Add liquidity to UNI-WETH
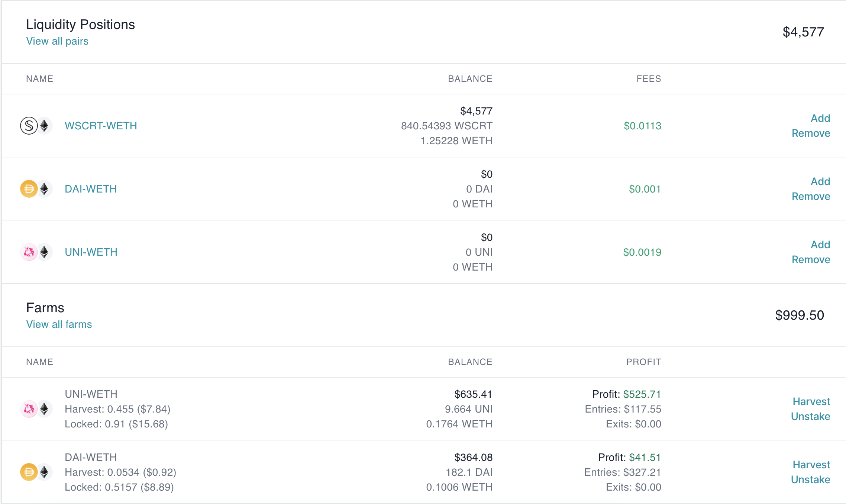The width and height of the screenshot is (846, 504). pyautogui.click(x=821, y=245)
